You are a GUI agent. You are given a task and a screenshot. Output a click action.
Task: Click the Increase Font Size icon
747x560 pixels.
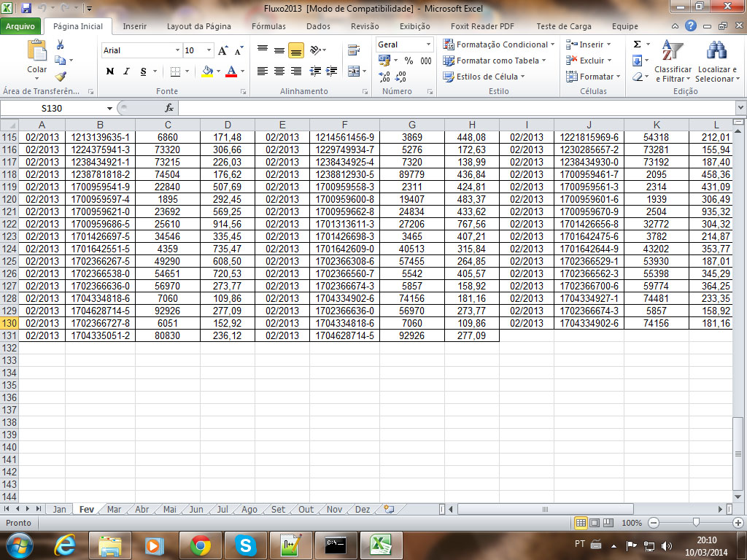(223, 50)
